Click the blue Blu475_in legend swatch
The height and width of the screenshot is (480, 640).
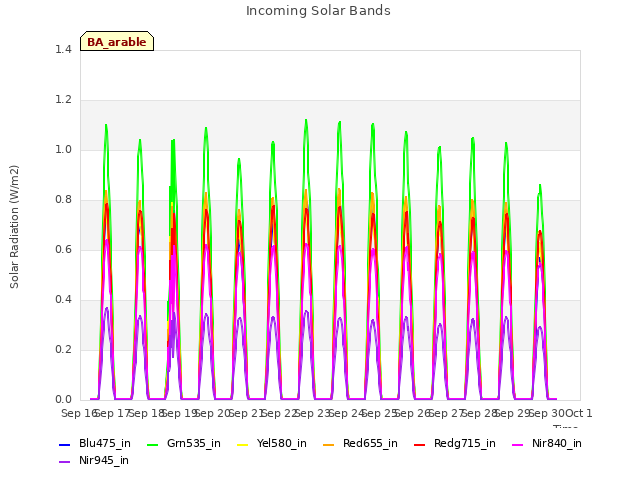[x=65, y=444]
